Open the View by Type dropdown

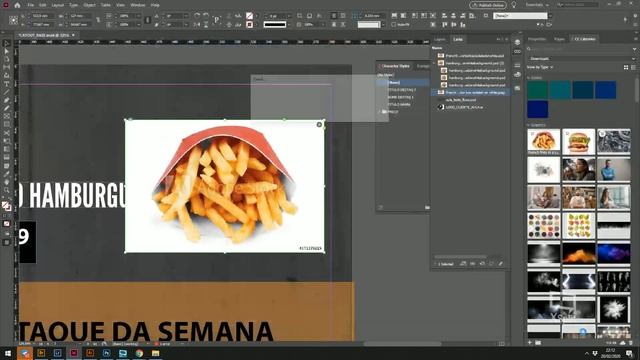[540, 67]
